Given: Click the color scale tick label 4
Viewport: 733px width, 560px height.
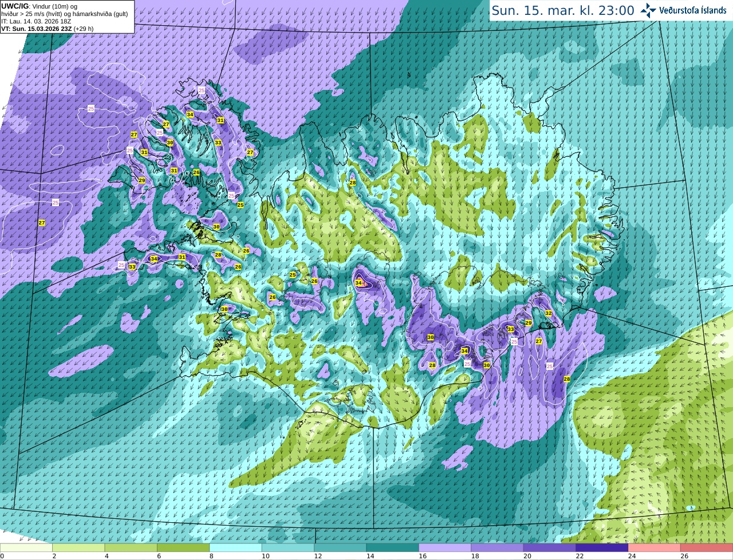Looking at the screenshot, I should click(x=107, y=556).
